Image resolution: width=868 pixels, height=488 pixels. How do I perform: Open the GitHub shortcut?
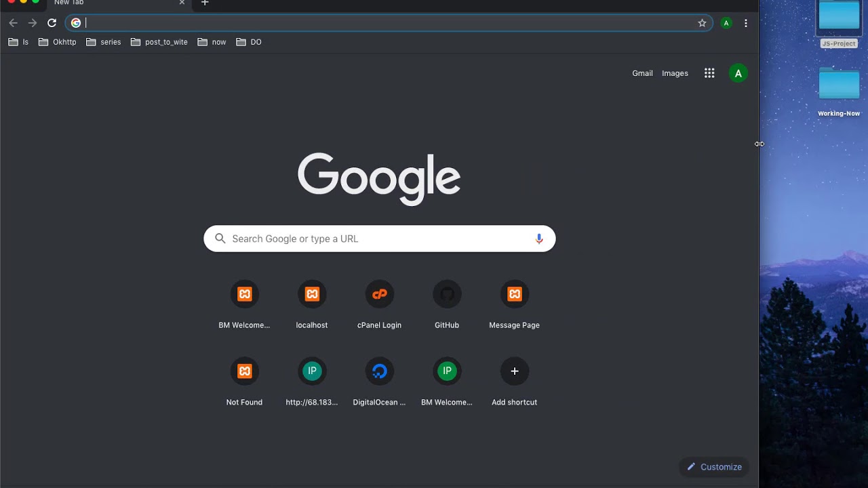click(x=447, y=305)
